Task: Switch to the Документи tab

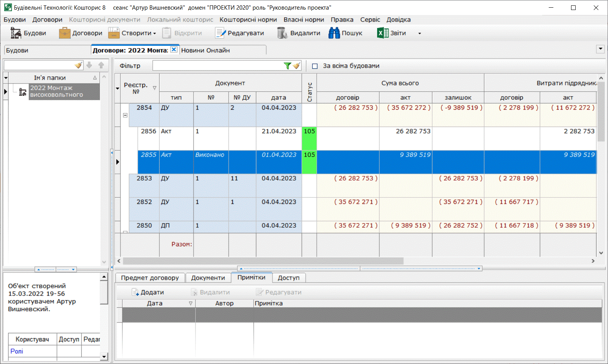Action: point(208,278)
